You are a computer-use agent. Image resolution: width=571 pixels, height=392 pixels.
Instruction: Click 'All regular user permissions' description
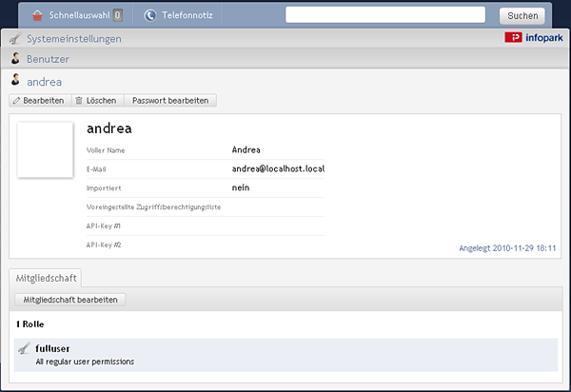(x=85, y=362)
